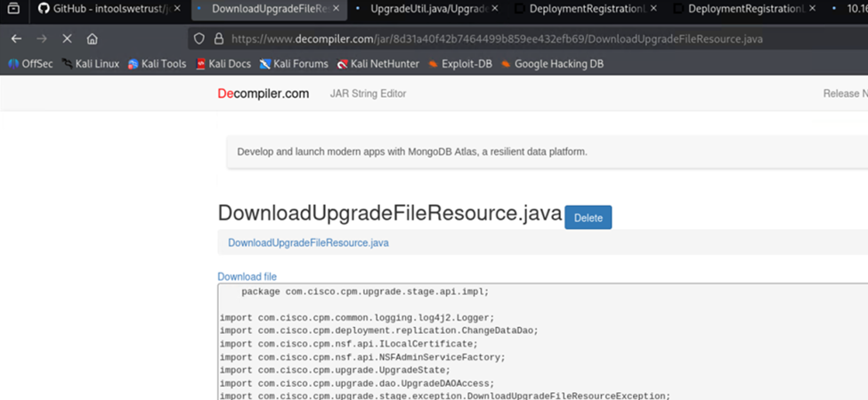Open JAR String Editor menu item
The width and height of the screenshot is (868, 400).
tap(368, 94)
